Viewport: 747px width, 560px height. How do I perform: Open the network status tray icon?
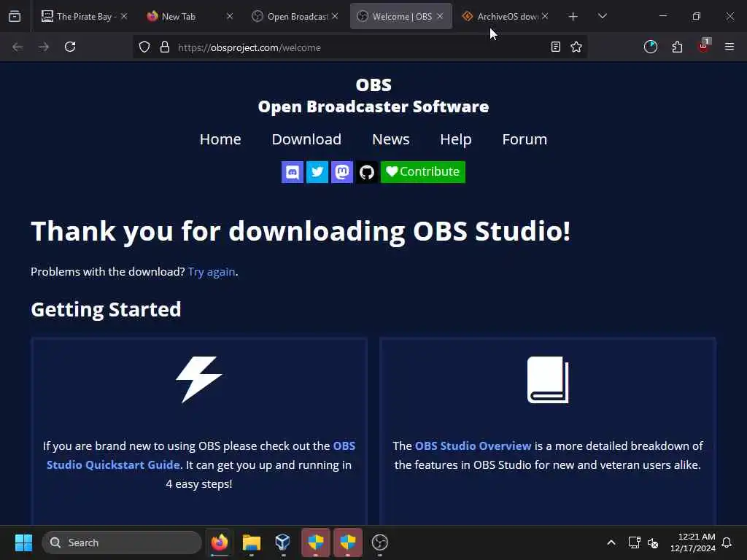tap(634, 542)
